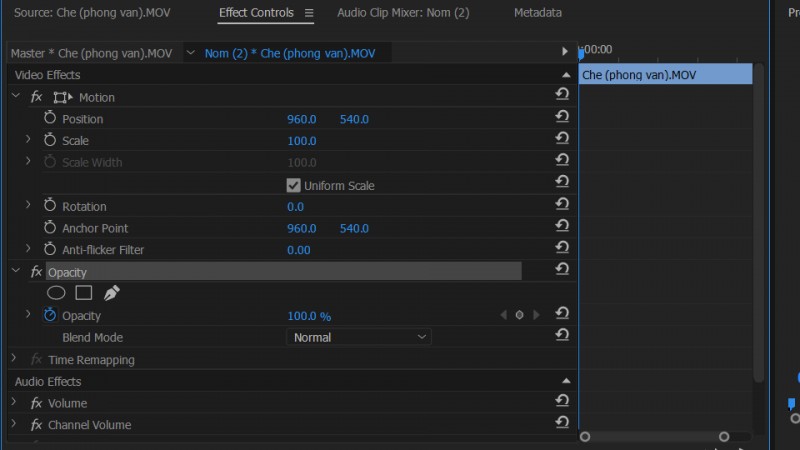Reset the Opacity effect header
The width and height of the screenshot is (800, 450).
click(562, 269)
